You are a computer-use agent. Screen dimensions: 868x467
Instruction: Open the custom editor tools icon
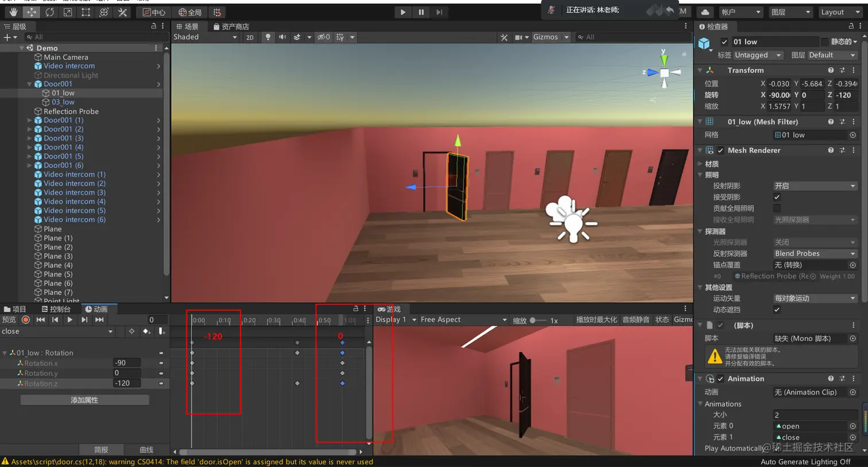[122, 12]
